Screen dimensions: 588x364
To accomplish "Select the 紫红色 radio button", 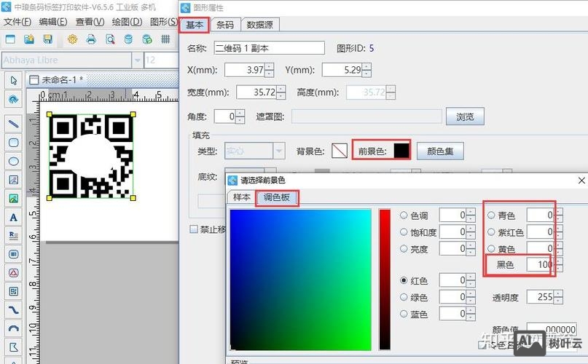I will tap(491, 232).
